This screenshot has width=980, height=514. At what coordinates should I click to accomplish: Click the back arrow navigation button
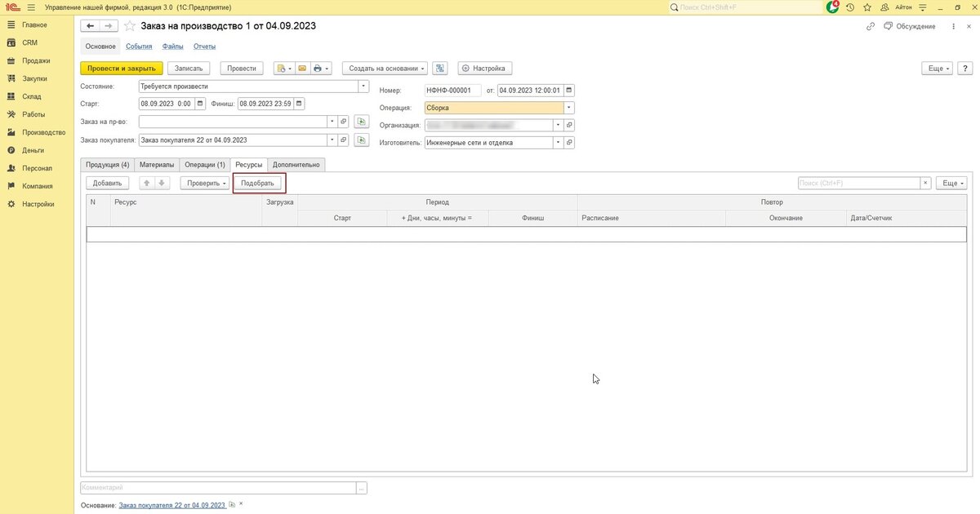point(91,26)
